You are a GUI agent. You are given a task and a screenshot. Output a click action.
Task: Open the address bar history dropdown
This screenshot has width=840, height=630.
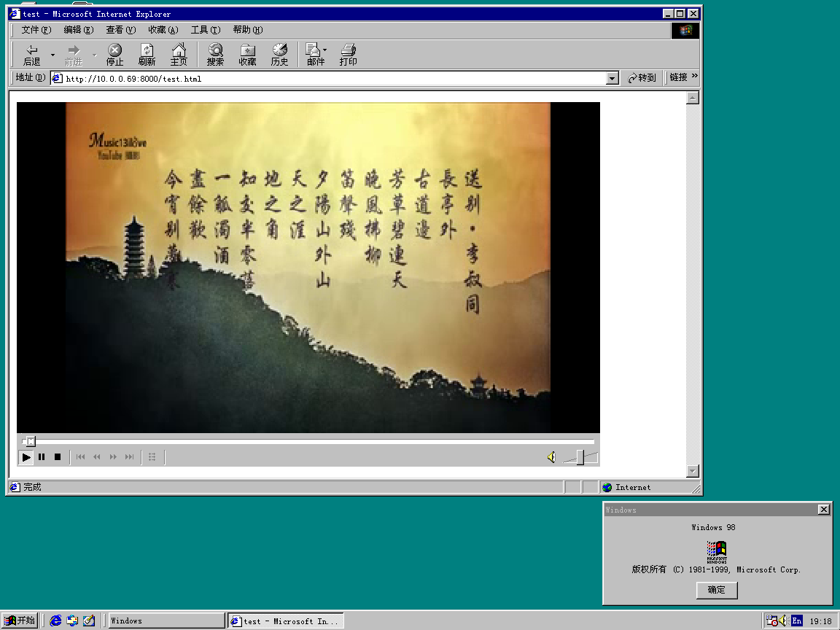click(x=612, y=77)
